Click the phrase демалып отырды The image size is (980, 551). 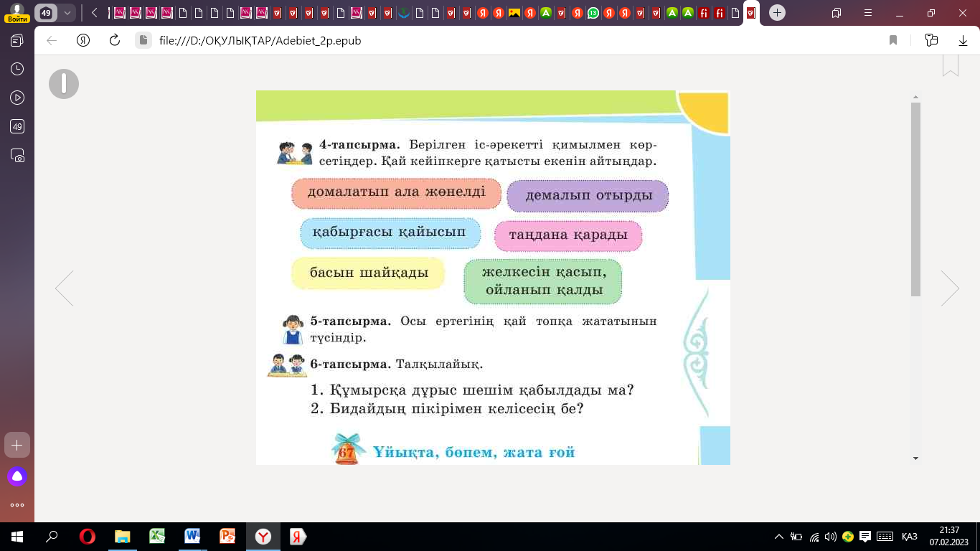588,196
